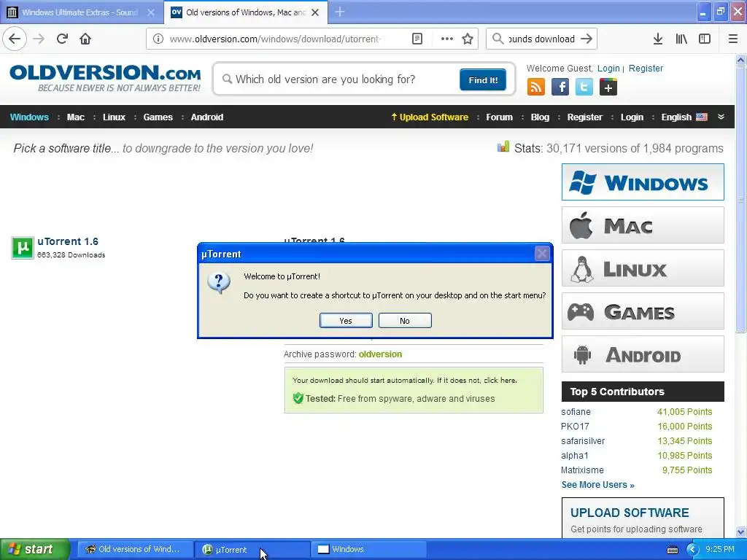Viewport: 747px width, 560px height.
Task: Click the page scrollbar down arrow
Action: point(741,532)
